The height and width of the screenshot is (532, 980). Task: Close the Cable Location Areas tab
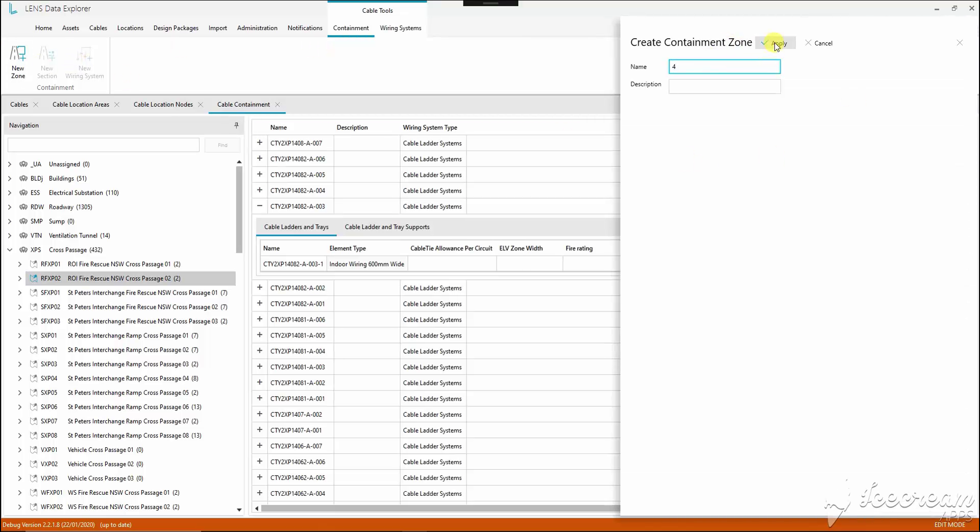117,105
